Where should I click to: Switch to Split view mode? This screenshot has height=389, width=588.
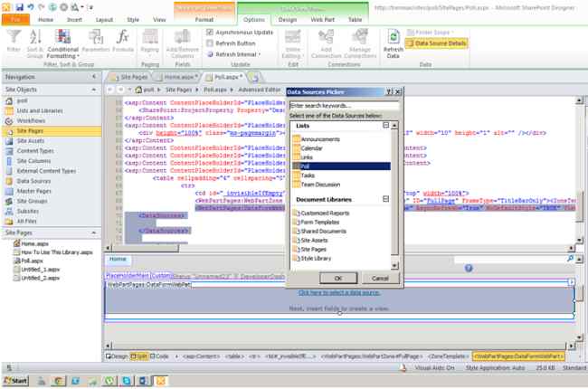[x=139, y=356]
